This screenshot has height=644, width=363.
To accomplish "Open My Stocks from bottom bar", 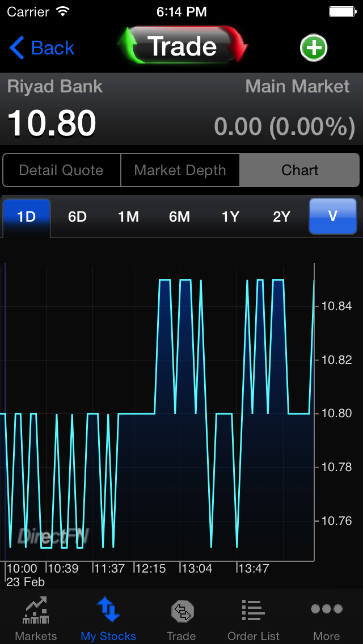I will pyautogui.click(x=108, y=618).
